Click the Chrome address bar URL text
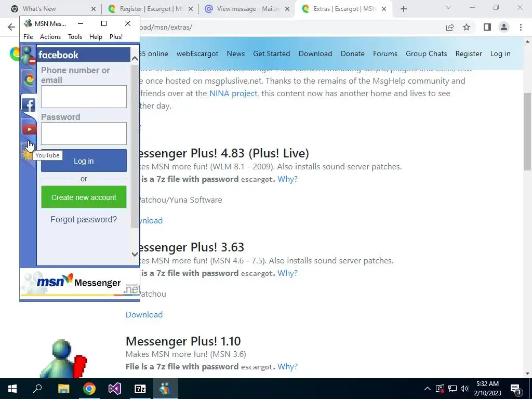This screenshot has width=532, height=399. [166, 27]
